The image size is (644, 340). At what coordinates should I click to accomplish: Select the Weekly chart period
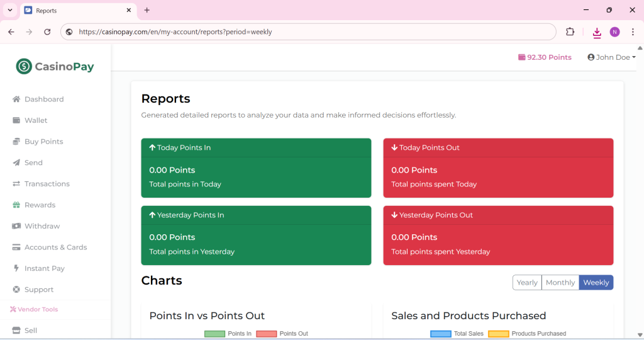596,283
